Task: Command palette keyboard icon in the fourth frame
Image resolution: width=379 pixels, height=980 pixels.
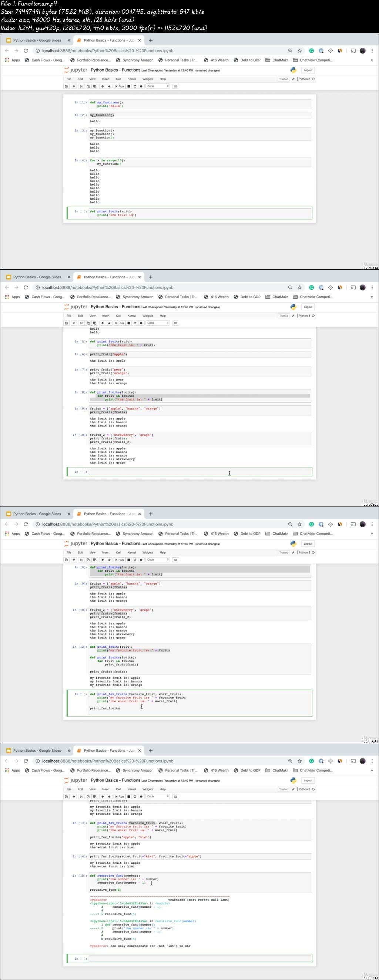Action: [x=176, y=796]
